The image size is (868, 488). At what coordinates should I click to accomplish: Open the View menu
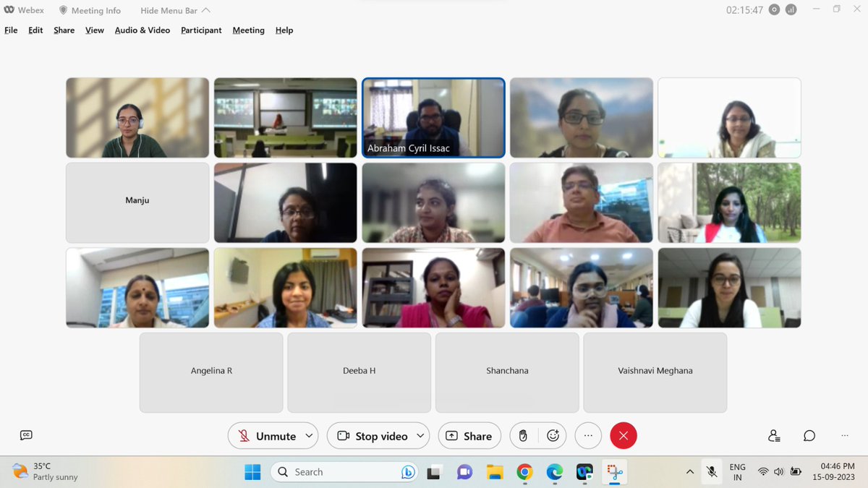[x=95, y=30]
